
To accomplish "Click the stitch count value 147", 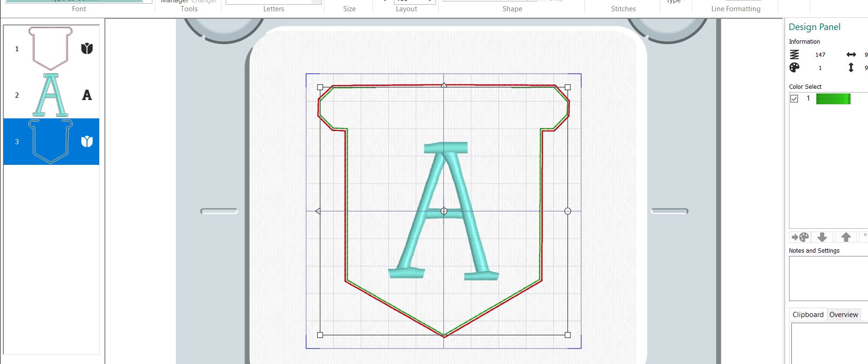I will point(820,54).
